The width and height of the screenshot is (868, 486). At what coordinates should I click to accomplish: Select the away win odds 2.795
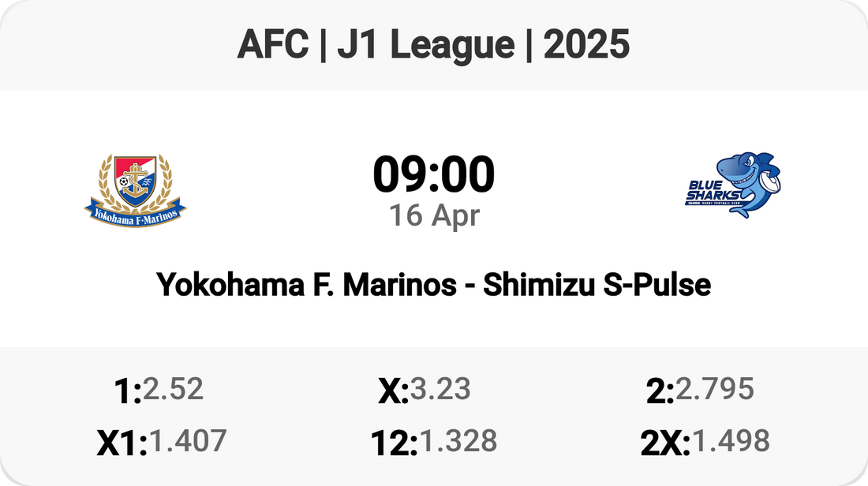715,389
